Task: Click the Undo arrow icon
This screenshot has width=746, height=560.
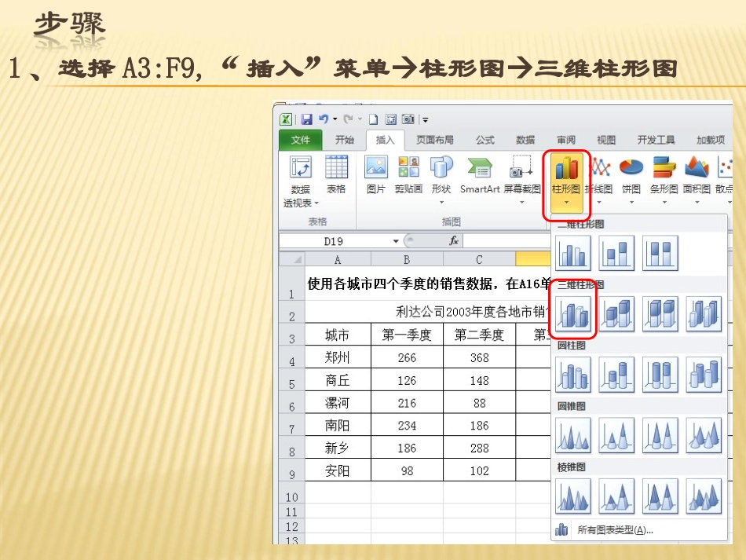Action: [x=324, y=119]
